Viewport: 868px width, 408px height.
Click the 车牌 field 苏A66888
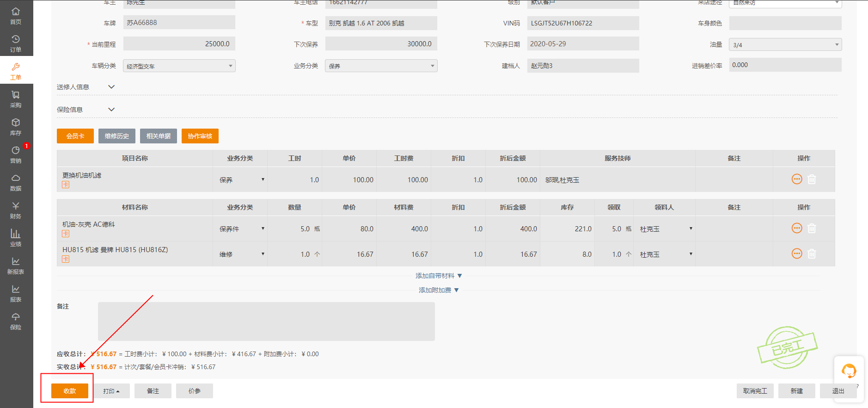click(x=179, y=23)
